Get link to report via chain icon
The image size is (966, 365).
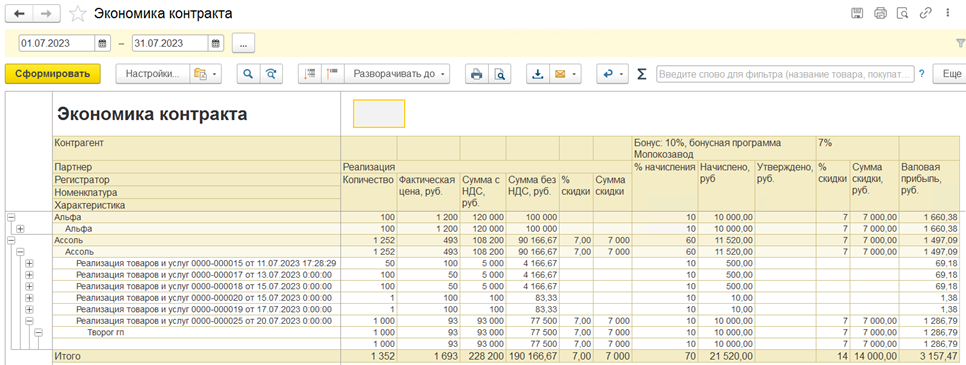pos(925,13)
